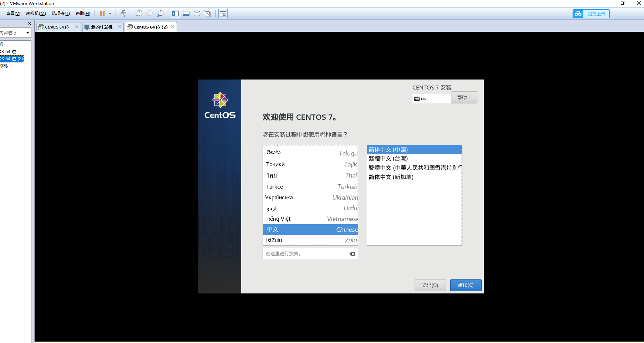Screen dimensions: 644x343
Task: Open the power options dropdown arrow beside pause
Action: click(x=110, y=14)
